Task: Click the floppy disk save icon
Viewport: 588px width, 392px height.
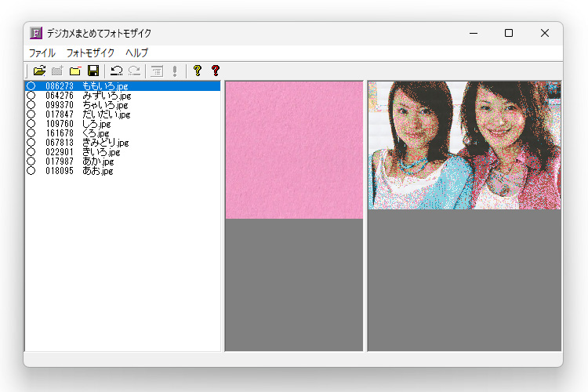Action: coord(93,71)
